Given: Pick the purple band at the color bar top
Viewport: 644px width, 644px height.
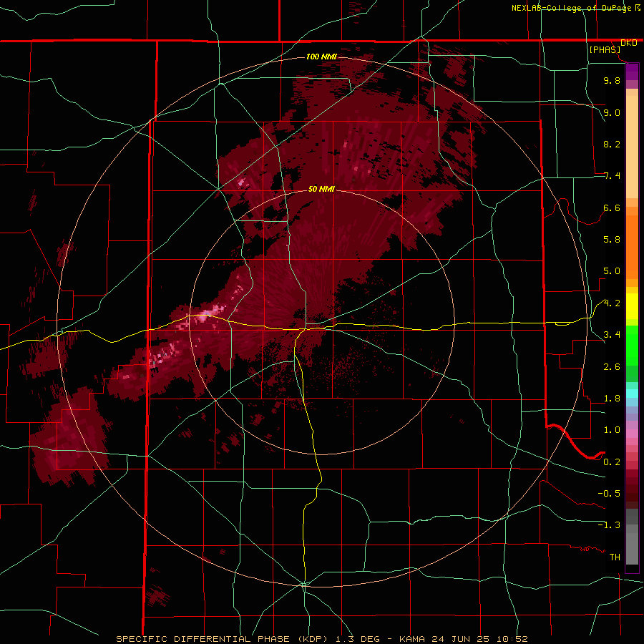Looking at the screenshot, I should (632, 72).
